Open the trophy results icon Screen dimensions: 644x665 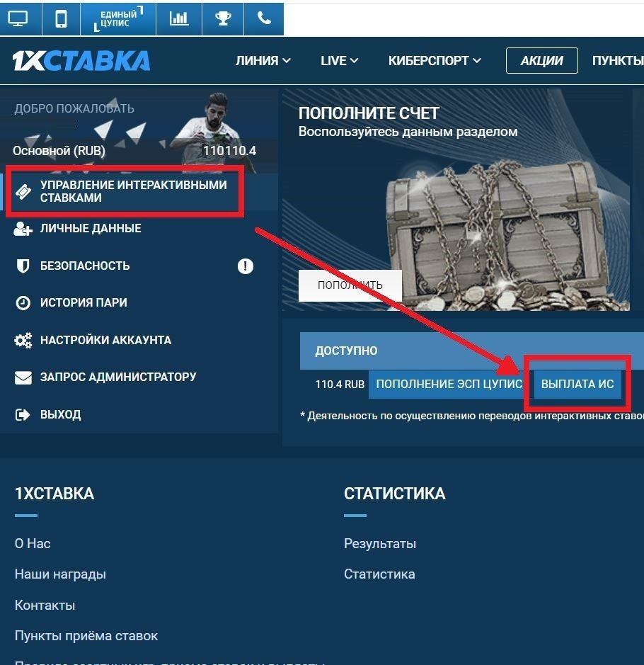pos(223,18)
